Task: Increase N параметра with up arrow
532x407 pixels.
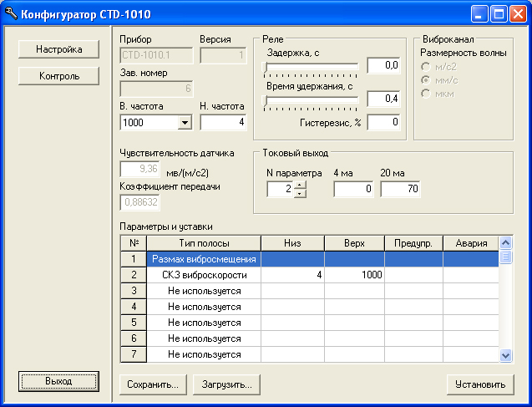Action: [x=301, y=186]
